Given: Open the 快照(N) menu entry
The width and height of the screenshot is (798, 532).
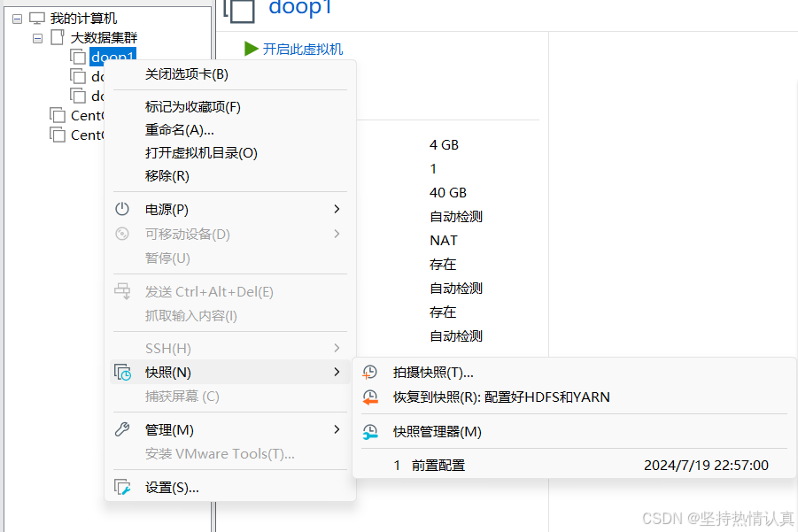Looking at the screenshot, I should click(230, 373).
